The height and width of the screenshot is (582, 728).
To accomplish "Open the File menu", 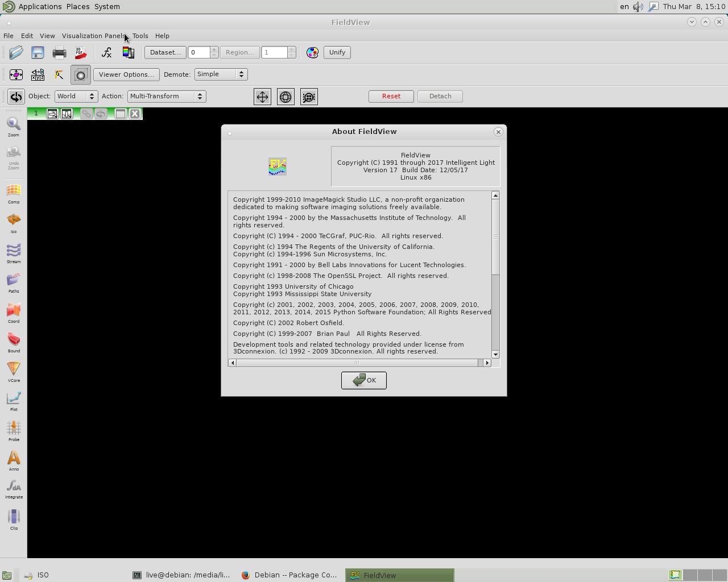I will (x=9, y=36).
